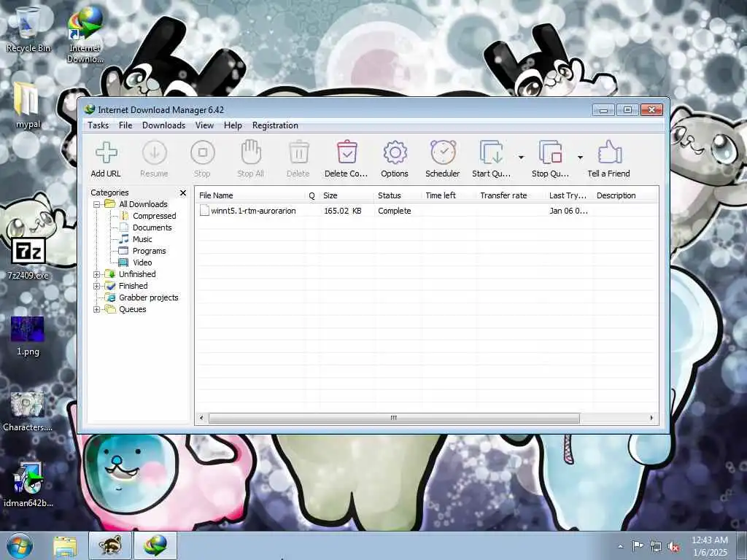Image resolution: width=747 pixels, height=560 pixels.
Task: Click the horizontal scrollbar thumb
Action: 394,418
